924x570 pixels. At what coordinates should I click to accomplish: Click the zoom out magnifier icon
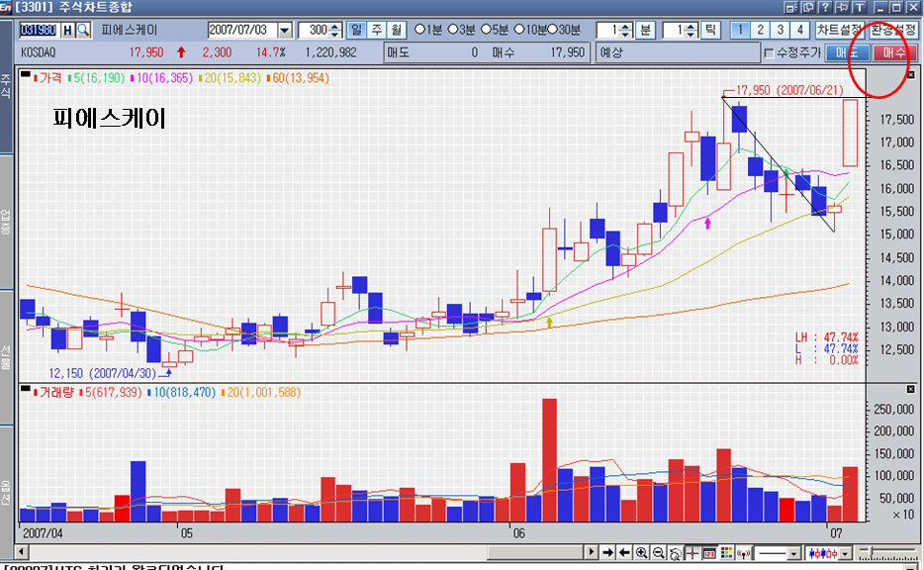coord(659,553)
